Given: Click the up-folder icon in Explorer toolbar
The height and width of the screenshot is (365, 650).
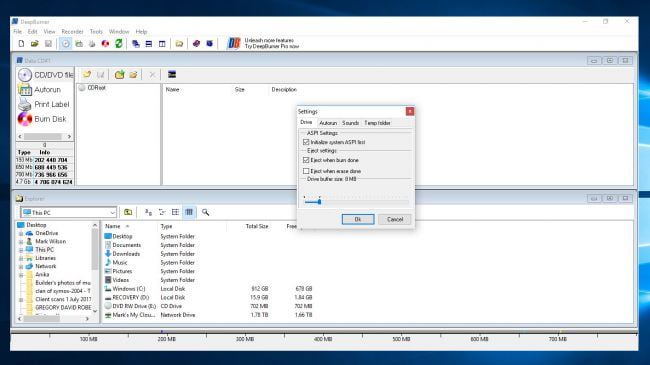Looking at the screenshot, I should [x=128, y=212].
